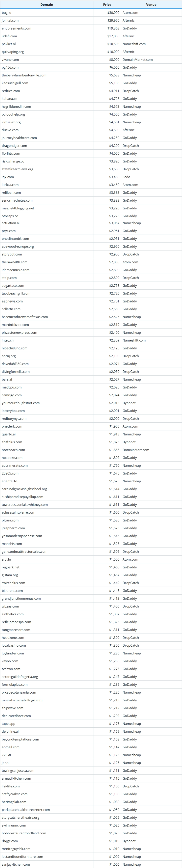Click the Sedo venue cell

tap(126, 177)
